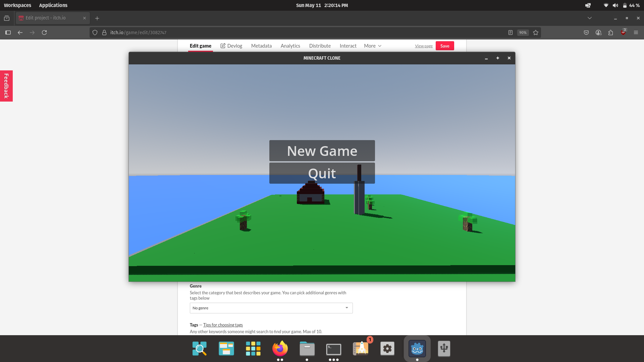Bookmark this page with star icon

point(536,33)
